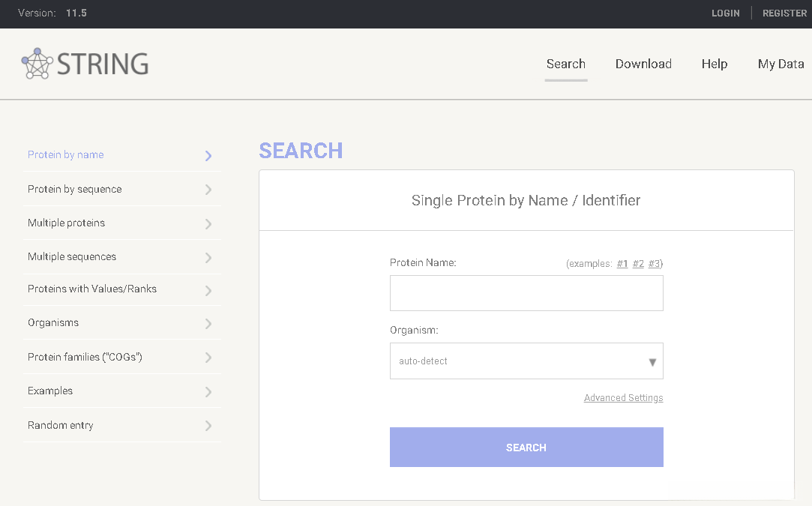The width and height of the screenshot is (812, 506).
Task: Open the Download tab
Action: 643,64
